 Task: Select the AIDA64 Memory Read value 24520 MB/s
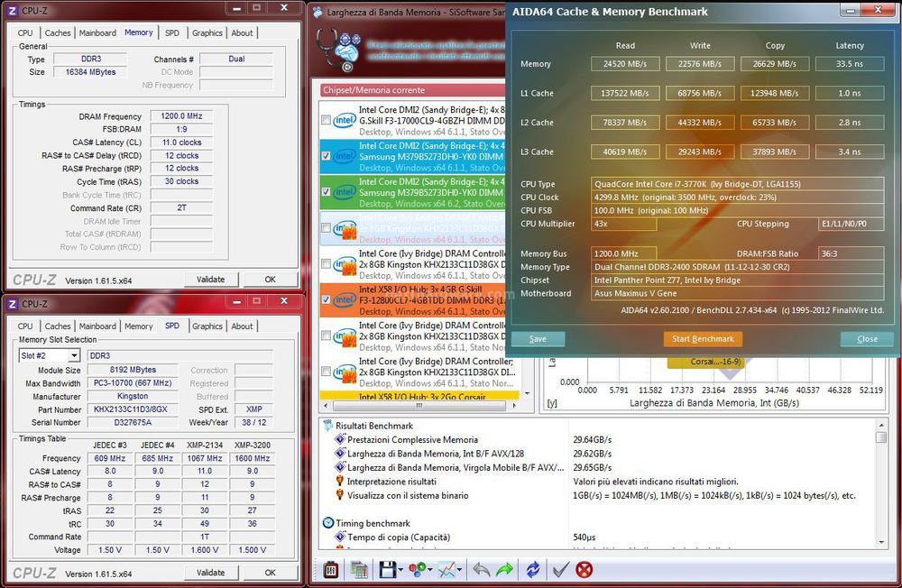625,64
